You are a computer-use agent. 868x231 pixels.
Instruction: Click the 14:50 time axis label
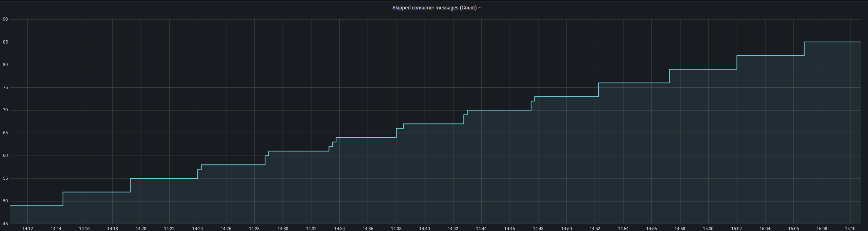click(567, 229)
